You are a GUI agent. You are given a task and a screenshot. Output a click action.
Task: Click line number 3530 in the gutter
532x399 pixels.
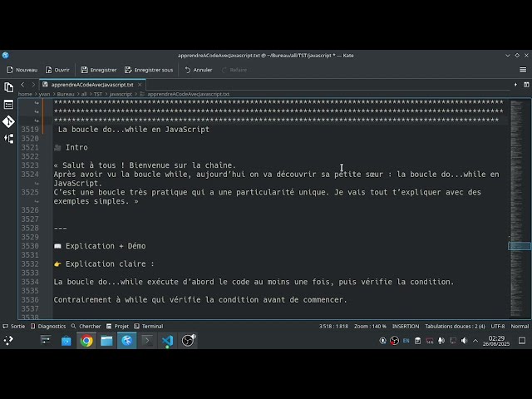pyautogui.click(x=30, y=246)
